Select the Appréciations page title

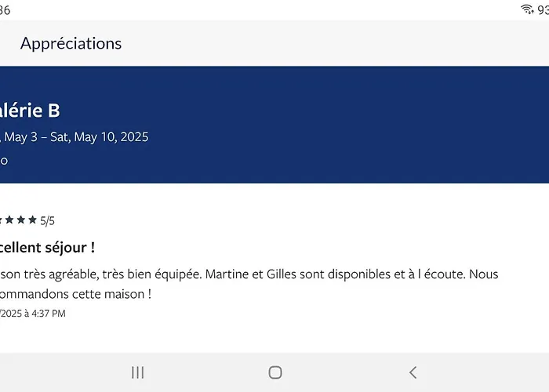(71, 43)
